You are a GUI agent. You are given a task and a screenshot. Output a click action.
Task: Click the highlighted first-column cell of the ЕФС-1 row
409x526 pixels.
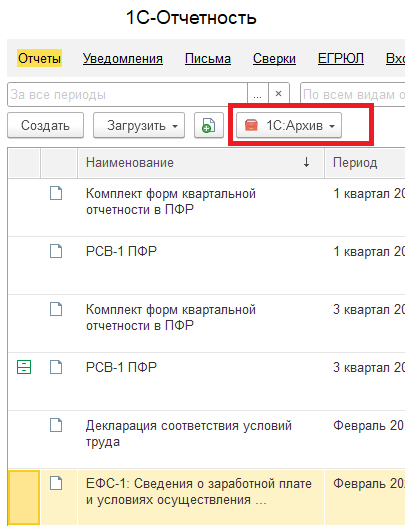[24, 497]
